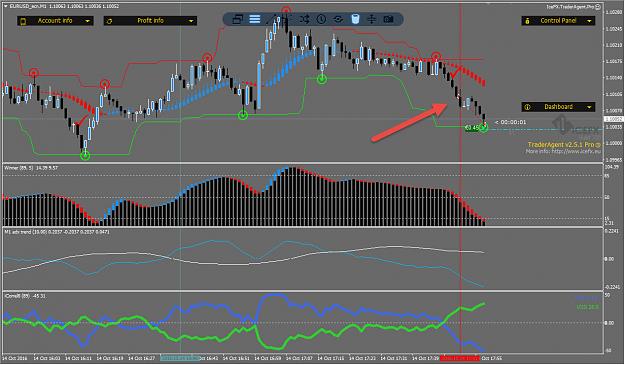Click the green circle marker near 14 Oct 16:51

[243, 115]
